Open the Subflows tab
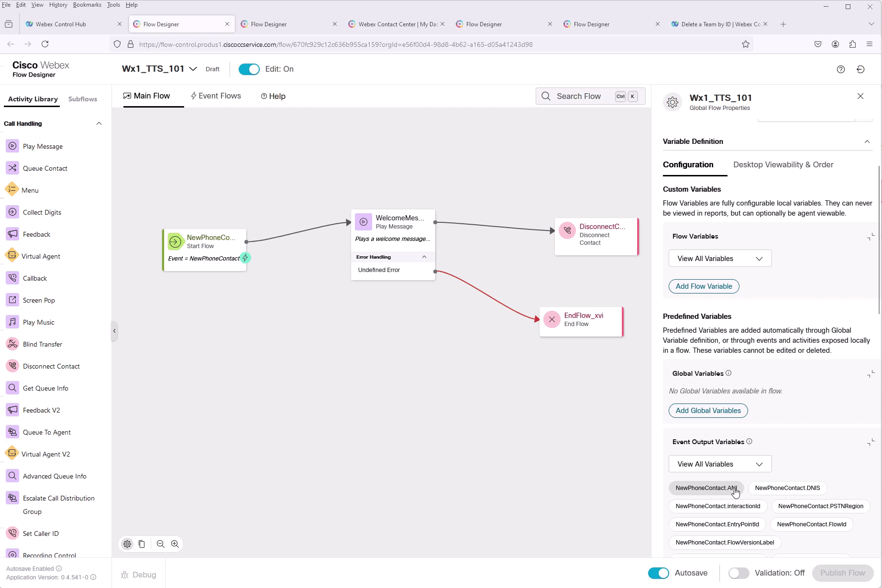The width and height of the screenshot is (882, 588). pyautogui.click(x=83, y=99)
